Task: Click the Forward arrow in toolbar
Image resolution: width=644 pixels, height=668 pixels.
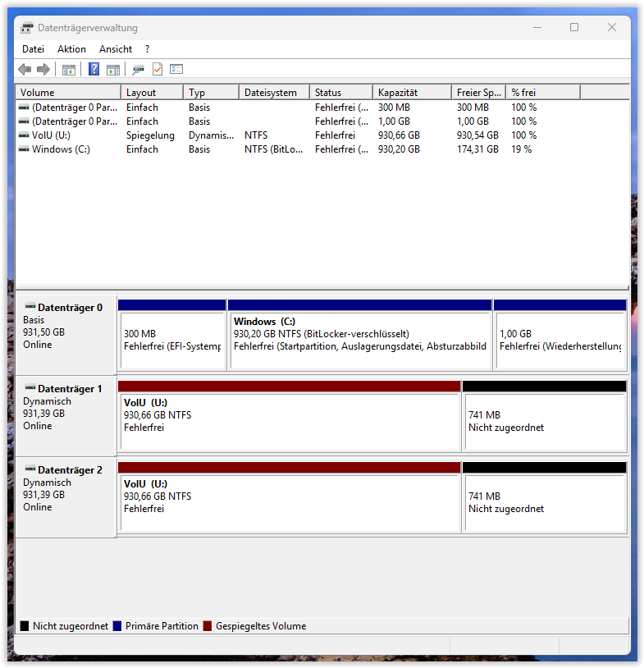Action: coord(43,70)
